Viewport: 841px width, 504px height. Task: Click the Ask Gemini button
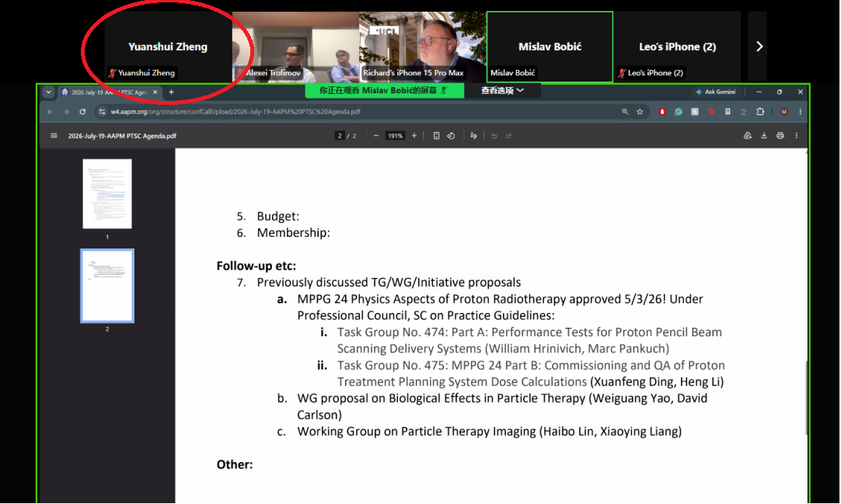[716, 92]
